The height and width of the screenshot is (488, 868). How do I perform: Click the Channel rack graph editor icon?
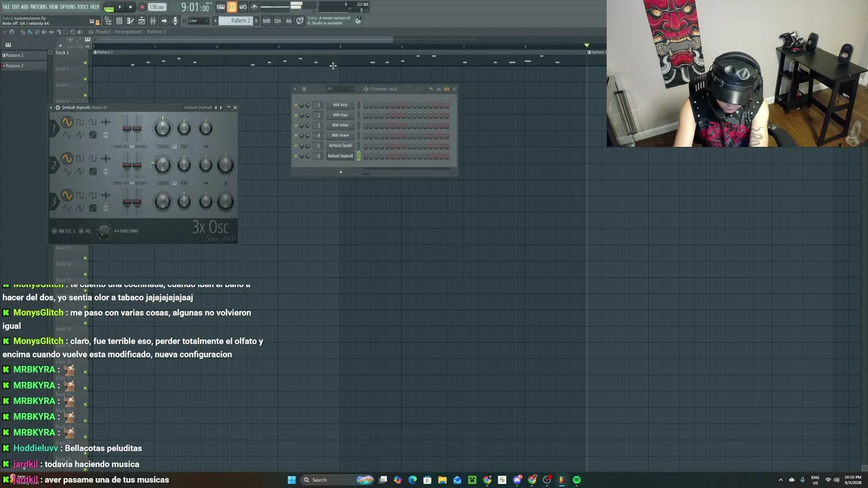click(438, 89)
